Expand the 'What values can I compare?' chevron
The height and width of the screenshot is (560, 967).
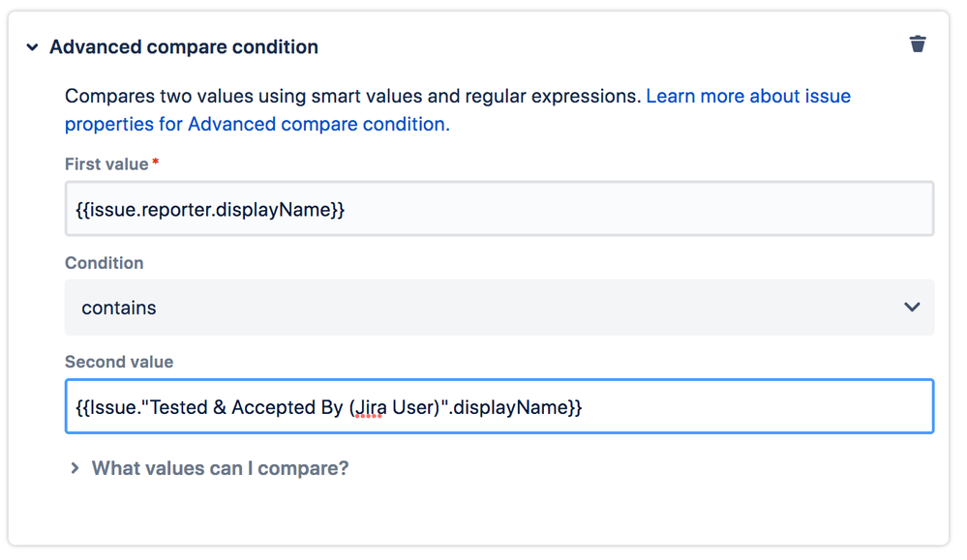pos(75,468)
